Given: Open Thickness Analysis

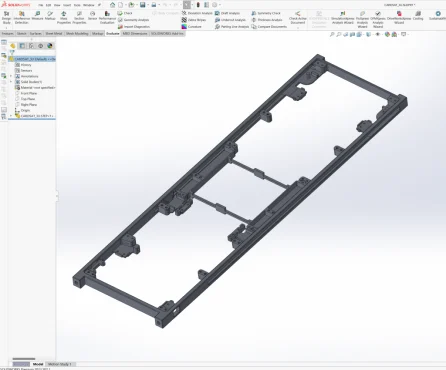Looking at the screenshot, I should pos(267,20).
